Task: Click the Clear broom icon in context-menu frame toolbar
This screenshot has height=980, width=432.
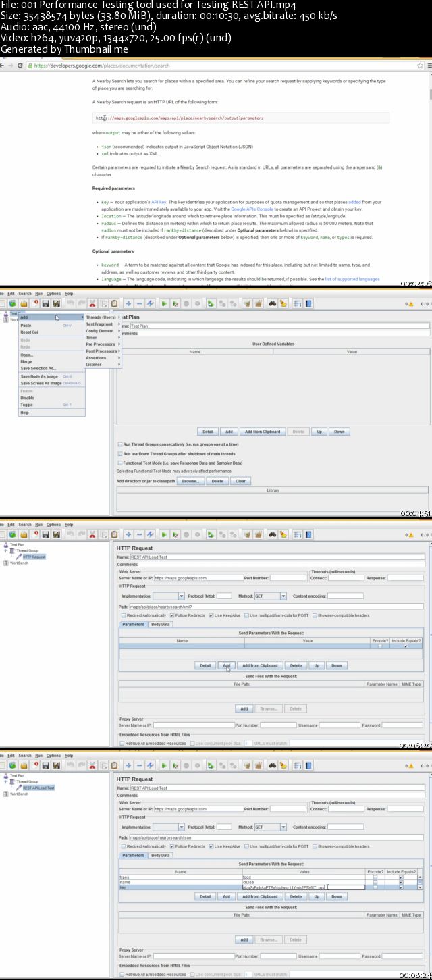Action: [x=247, y=304]
